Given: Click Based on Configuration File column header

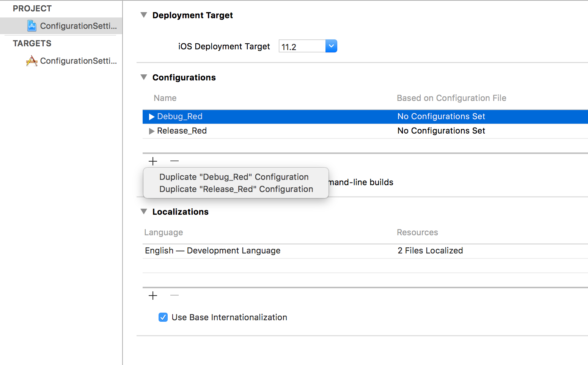Looking at the screenshot, I should tap(451, 98).
